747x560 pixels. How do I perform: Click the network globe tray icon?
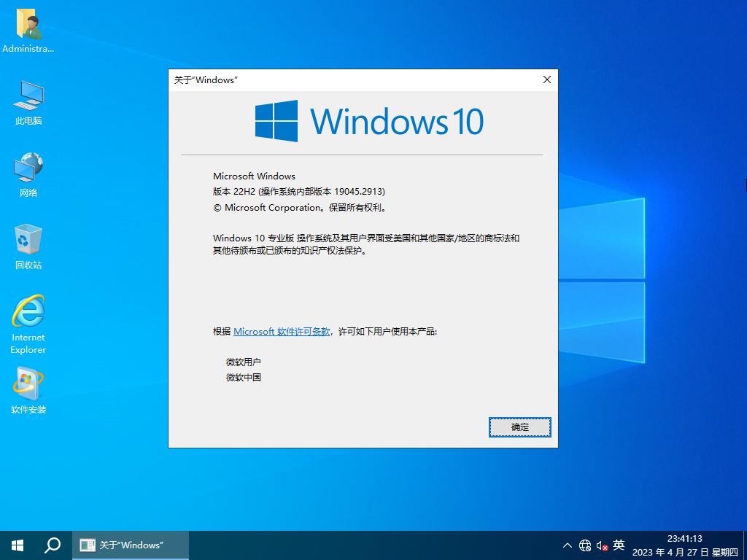[x=585, y=545]
